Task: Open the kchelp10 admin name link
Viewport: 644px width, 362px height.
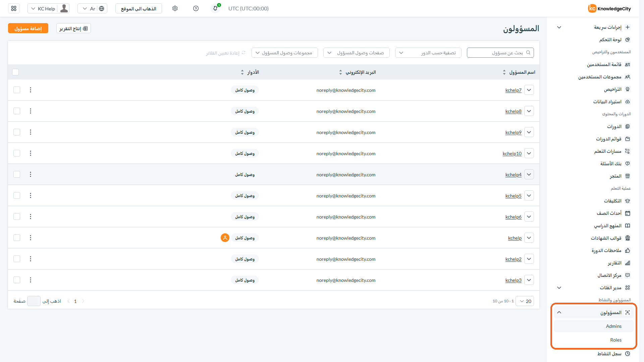Action: [512, 154]
